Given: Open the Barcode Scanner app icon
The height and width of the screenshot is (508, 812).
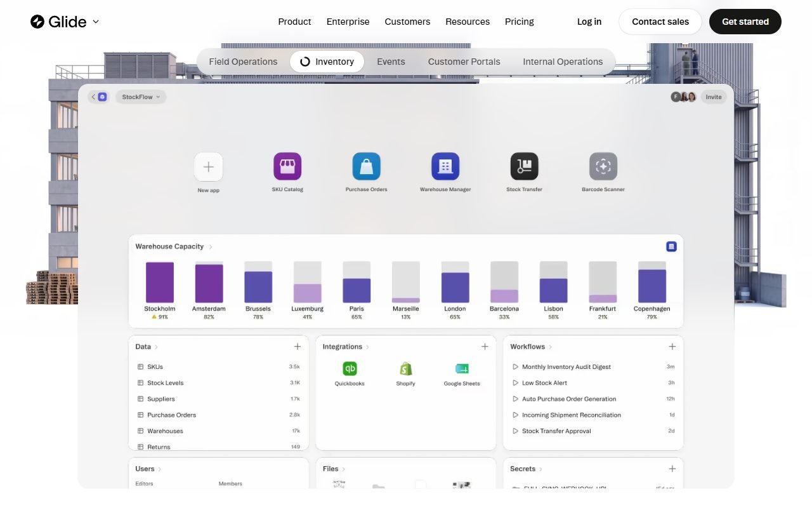Looking at the screenshot, I should click(x=603, y=166).
